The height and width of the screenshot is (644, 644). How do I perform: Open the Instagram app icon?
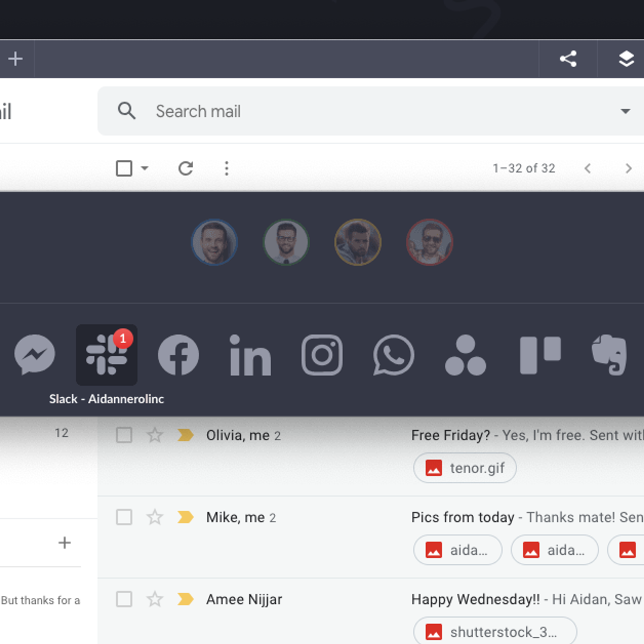tap(322, 355)
